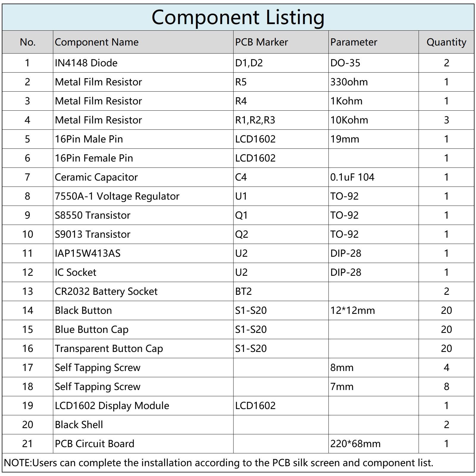The width and height of the screenshot is (476, 476).
Task: Click the Component Name column header
Action: pyautogui.click(x=97, y=42)
